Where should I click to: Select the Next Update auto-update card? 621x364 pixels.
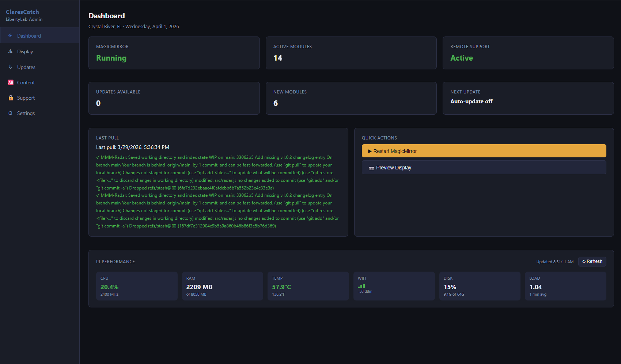pos(528,98)
